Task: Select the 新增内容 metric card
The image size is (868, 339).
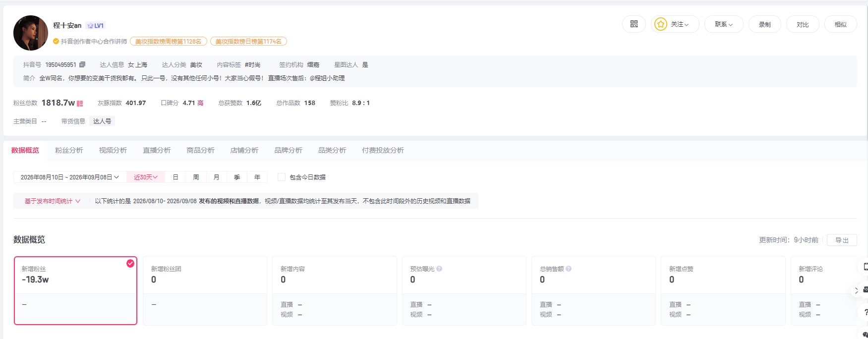Action: [x=335, y=290]
